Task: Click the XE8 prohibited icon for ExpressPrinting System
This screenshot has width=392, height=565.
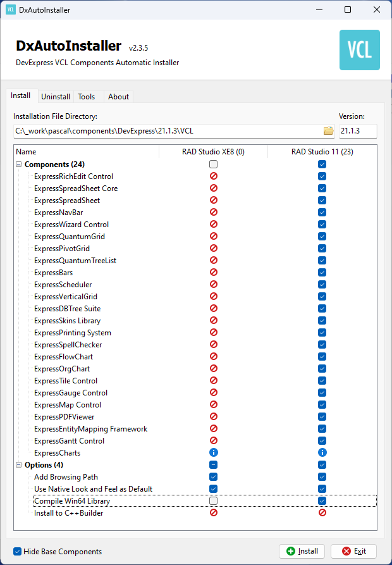Action: [x=214, y=332]
